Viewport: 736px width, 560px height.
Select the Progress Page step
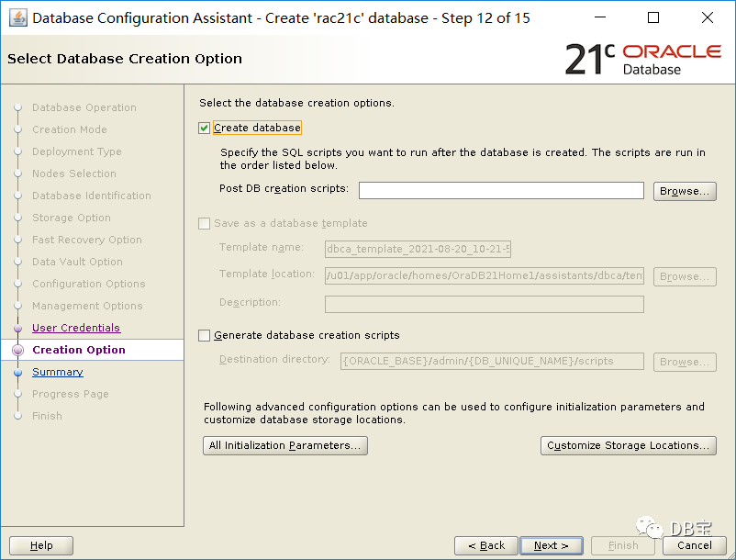click(x=71, y=394)
